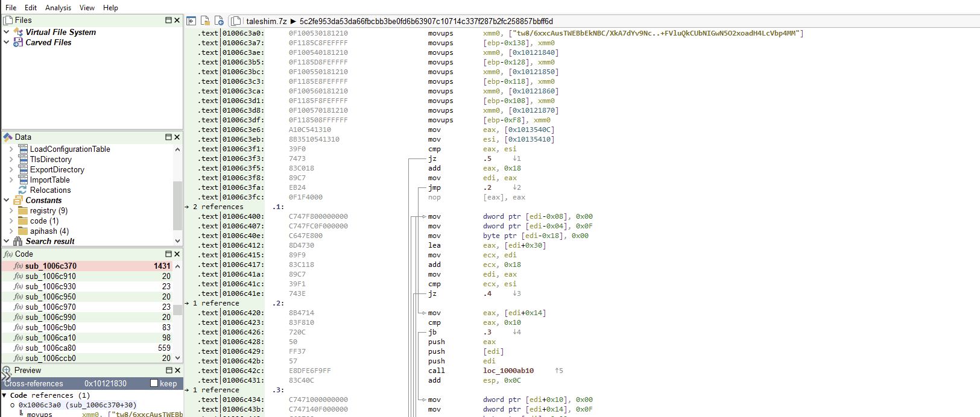Select function sub_1006c9b0

coord(87,327)
